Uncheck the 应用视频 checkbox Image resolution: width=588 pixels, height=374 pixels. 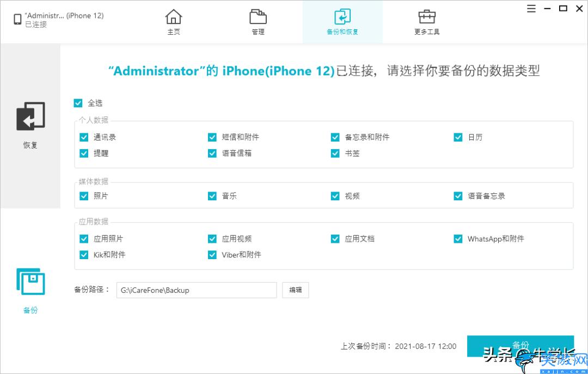212,239
